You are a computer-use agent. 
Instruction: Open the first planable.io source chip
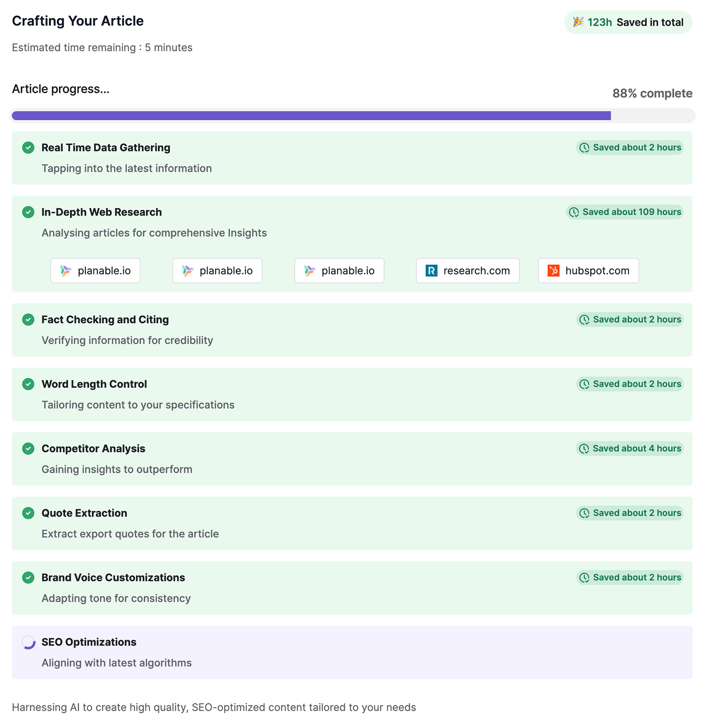click(95, 271)
